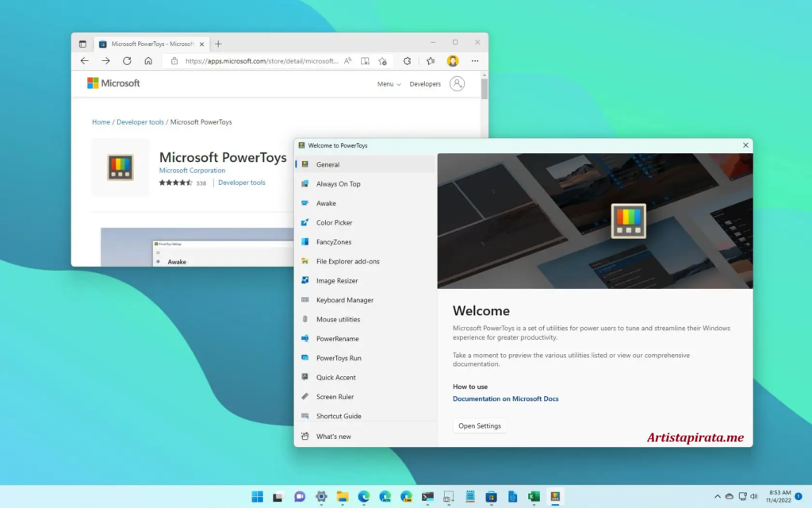The width and height of the screenshot is (812, 508).
Task: Open the Edge Settings and more menu
Action: tap(475, 60)
